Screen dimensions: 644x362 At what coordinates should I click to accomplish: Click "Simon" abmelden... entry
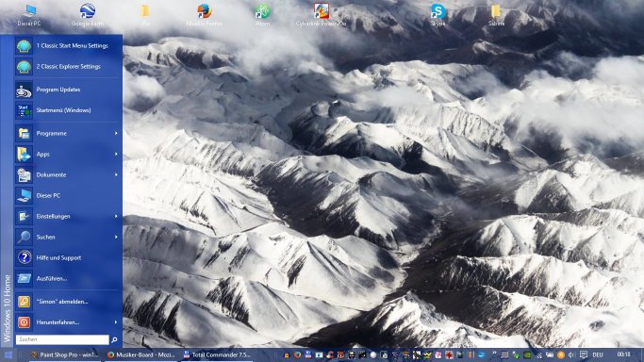click(68, 302)
